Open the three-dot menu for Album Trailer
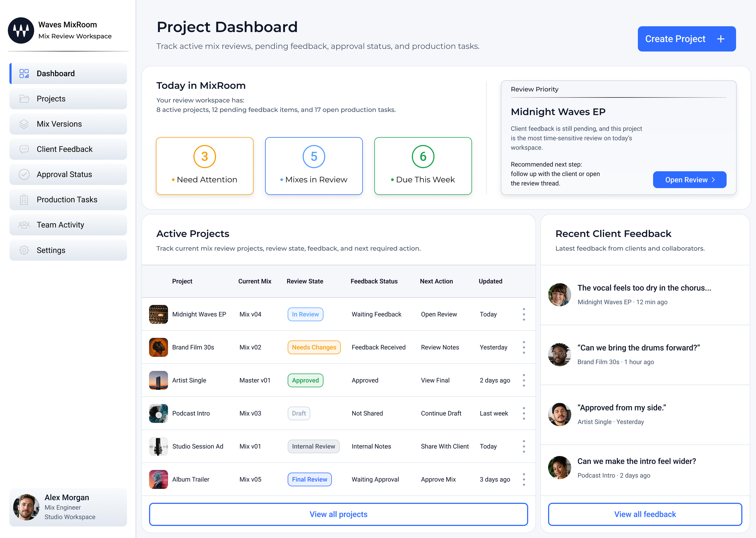 pyautogui.click(x=524, y=479)
